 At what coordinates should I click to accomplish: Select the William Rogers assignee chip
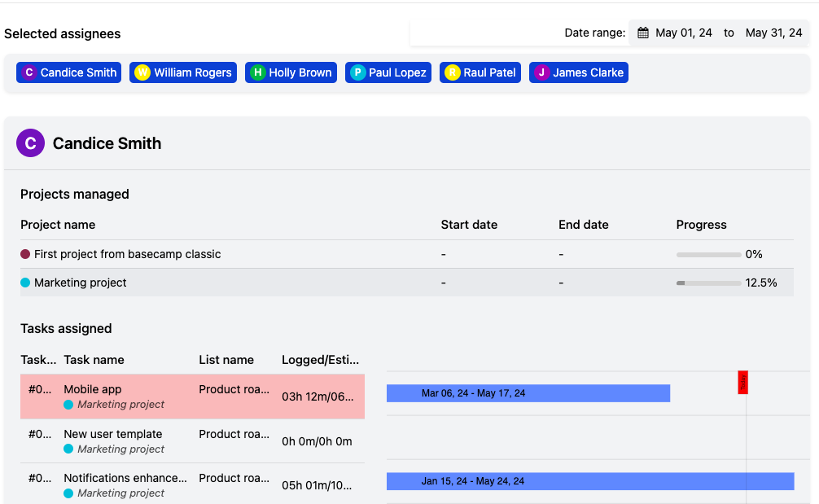(183, 72)
